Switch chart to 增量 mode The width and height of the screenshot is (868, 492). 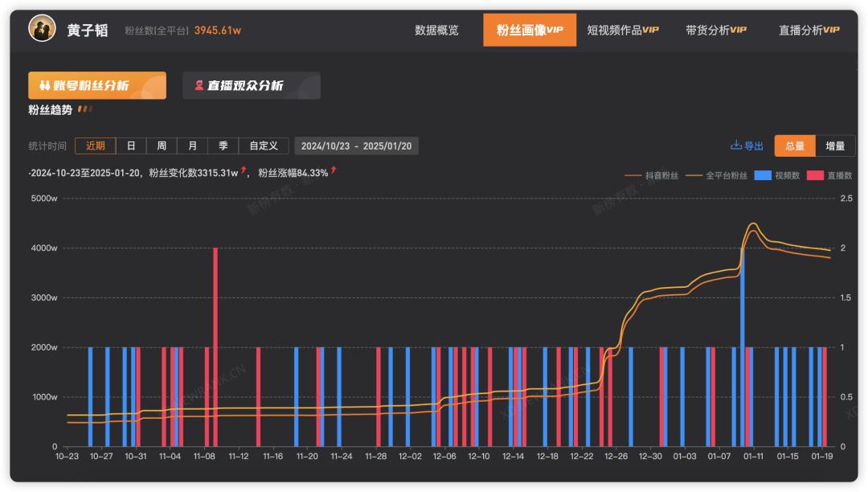tap(835, 146)
